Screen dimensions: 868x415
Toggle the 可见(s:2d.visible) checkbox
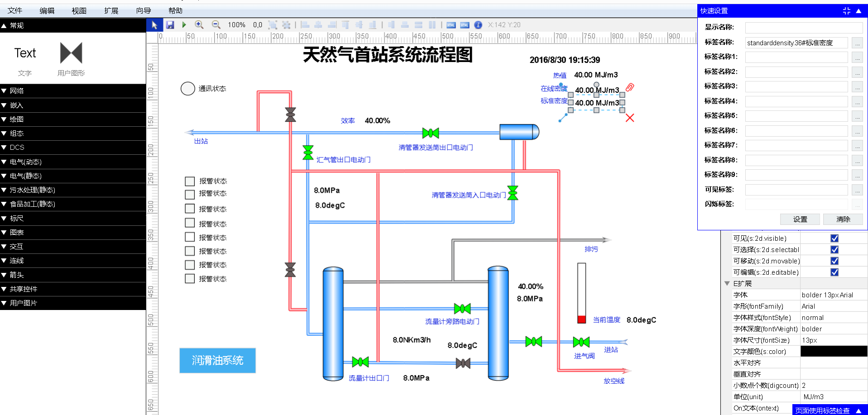[x=834, y=238]
